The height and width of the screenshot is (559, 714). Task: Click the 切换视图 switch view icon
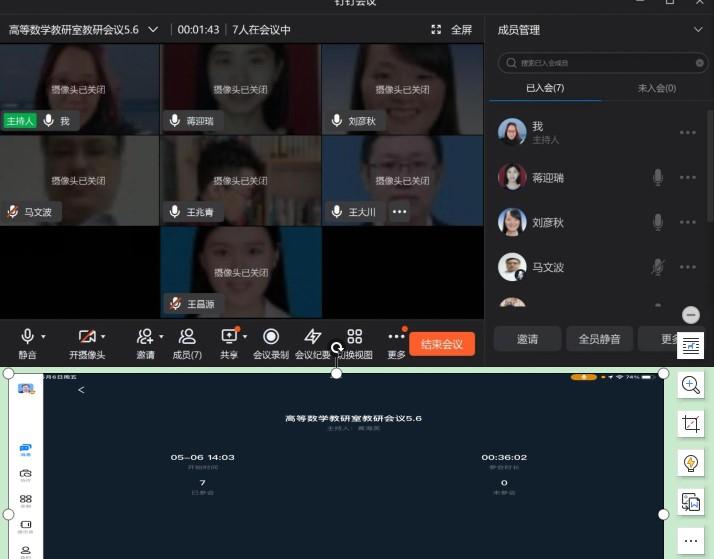(x=354, y=337)
